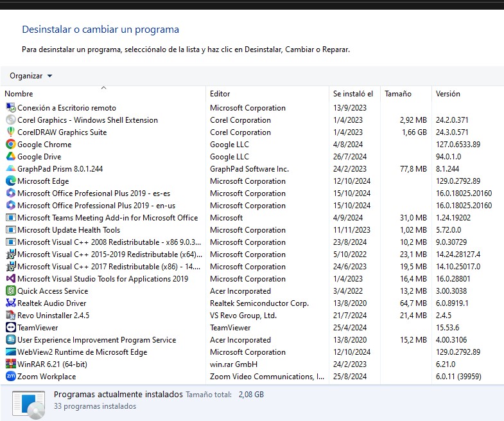
Task: Open the Organizar dropdown menu
Action: 31,76
